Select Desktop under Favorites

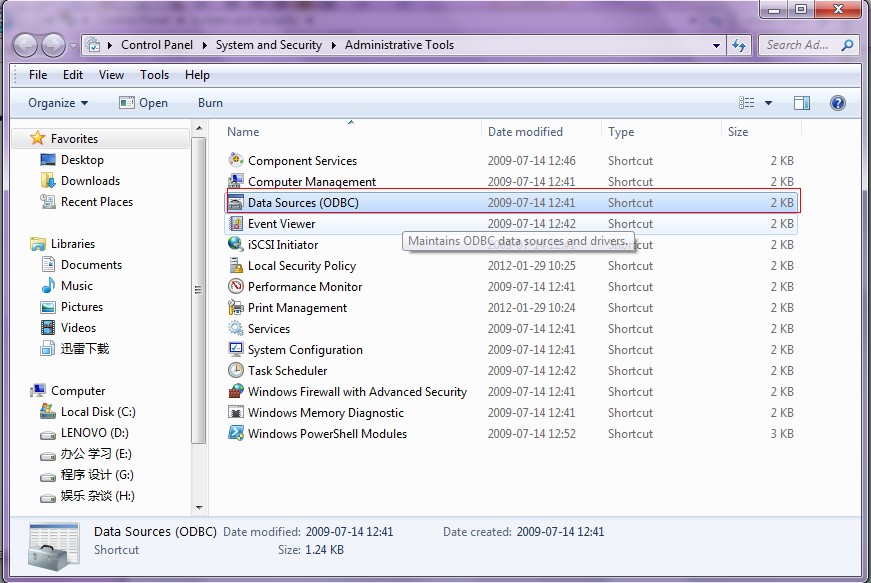point(82,159)
